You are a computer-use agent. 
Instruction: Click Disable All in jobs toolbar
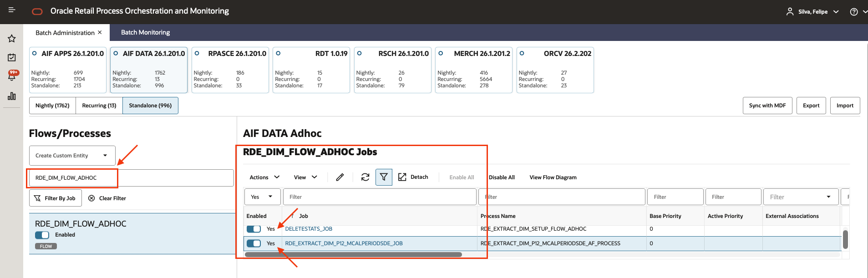coord(502,177)
